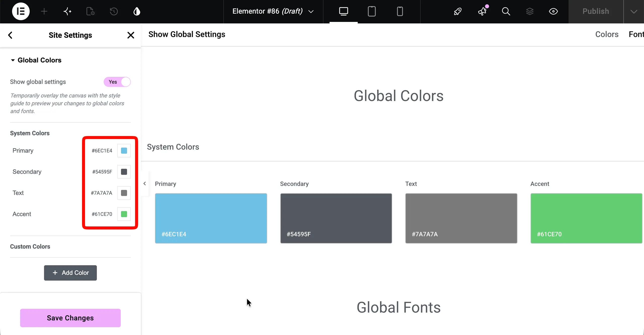
Task: Open the Elementor #86 document dropdown
Action: [273, 11]
